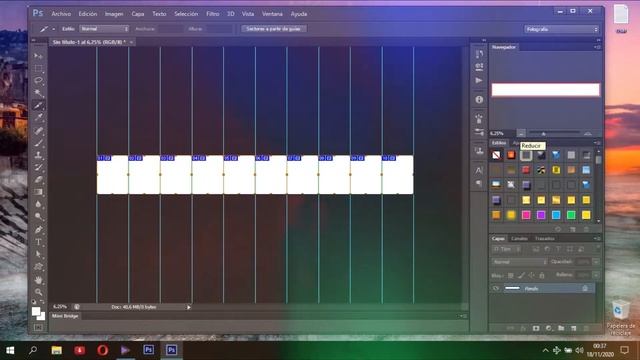Switch to the Canales tab
This screenshot has height=360, width=640.
pos(519,238)
